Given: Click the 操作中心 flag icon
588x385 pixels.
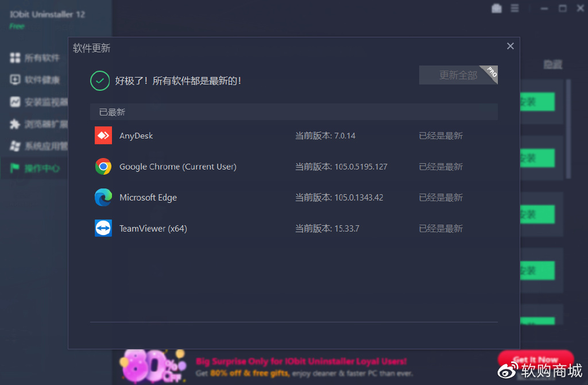Looking at the screenshot, I should [x=15, y=168].
